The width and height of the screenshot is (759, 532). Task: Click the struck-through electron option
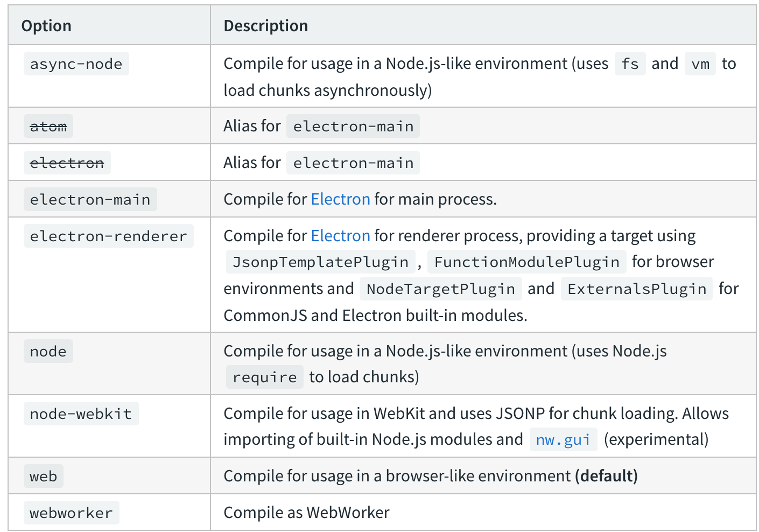[67, 163]
